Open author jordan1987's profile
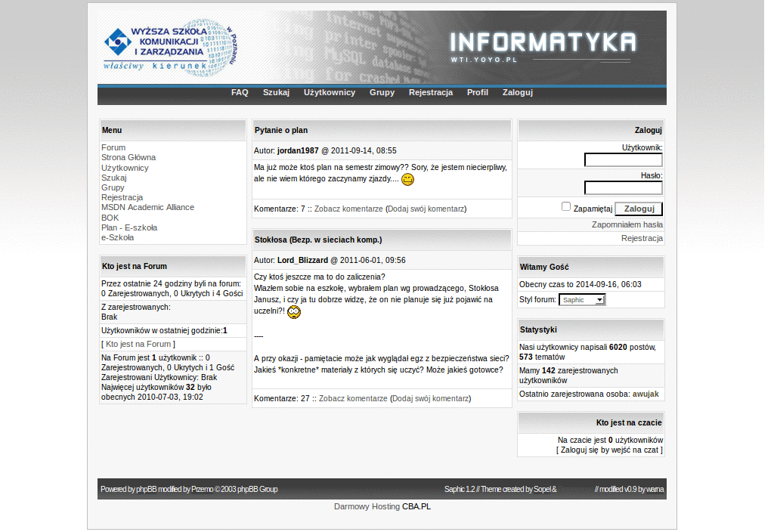774x532 pixels. (x=298, y=150)
